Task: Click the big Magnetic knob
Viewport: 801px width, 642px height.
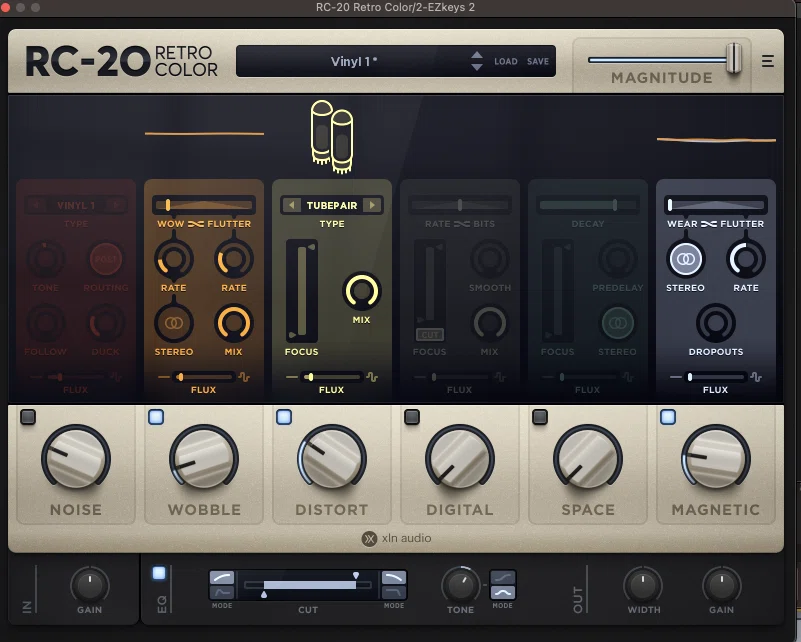Action: pos(716,458)
